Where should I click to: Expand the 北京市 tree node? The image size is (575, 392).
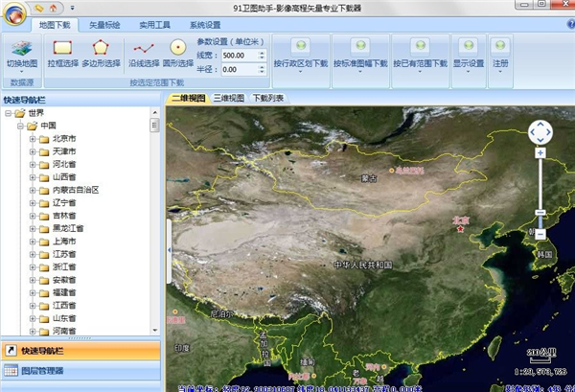(32, 139)
